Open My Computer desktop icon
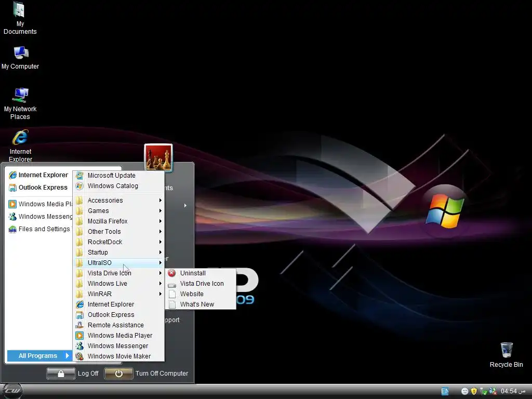The width and height of the screenshot is (532, 399). point(20,58)
